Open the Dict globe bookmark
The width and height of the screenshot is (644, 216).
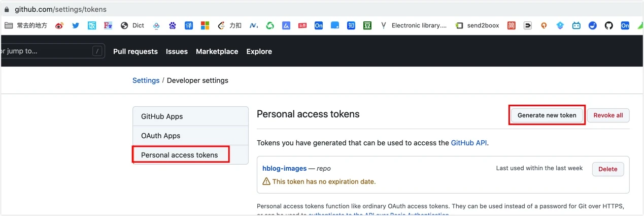[x=132, y=25]
